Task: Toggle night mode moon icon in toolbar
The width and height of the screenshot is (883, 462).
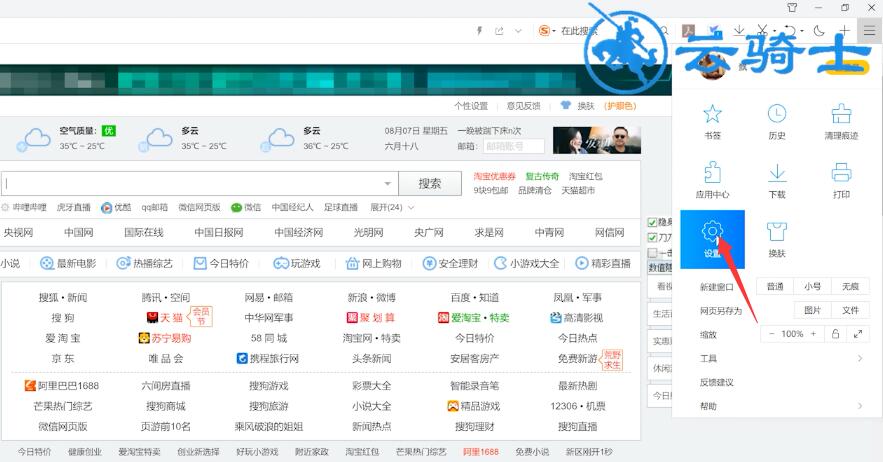Action: pyautogui.click(x=819, y=30)
